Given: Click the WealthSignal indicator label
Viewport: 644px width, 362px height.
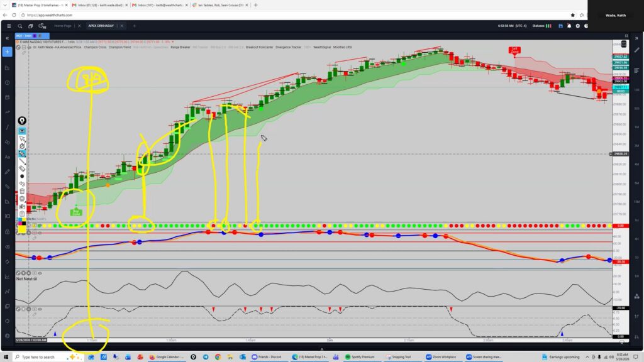Looking at the screenshot, I should tap(322, 47).
